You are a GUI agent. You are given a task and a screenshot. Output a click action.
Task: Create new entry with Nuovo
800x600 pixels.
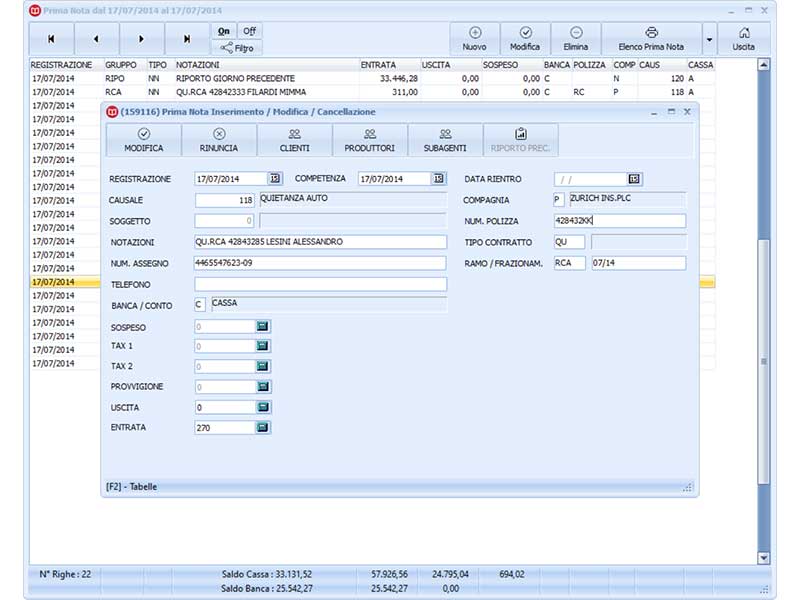tap(474, 39)
